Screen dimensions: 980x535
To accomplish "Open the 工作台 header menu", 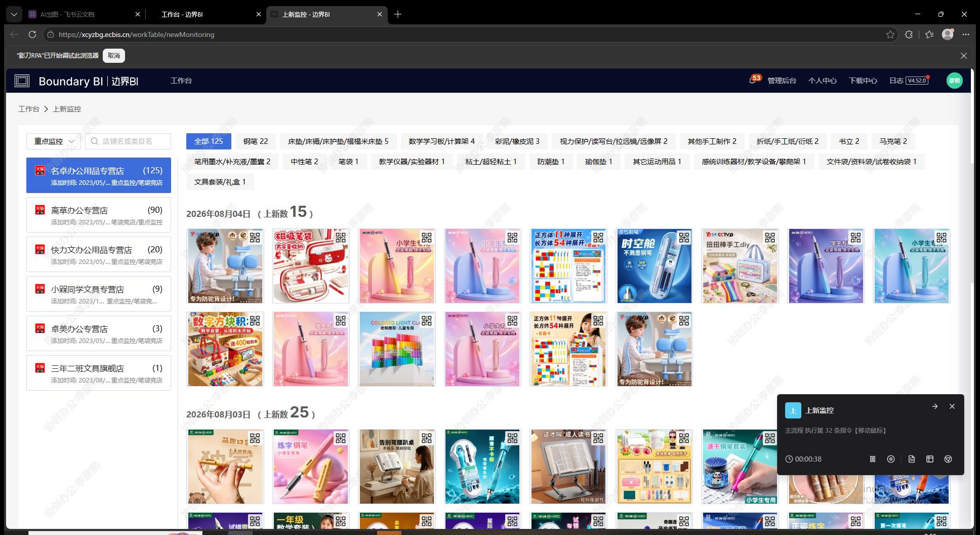I will [x=181, y=81].
